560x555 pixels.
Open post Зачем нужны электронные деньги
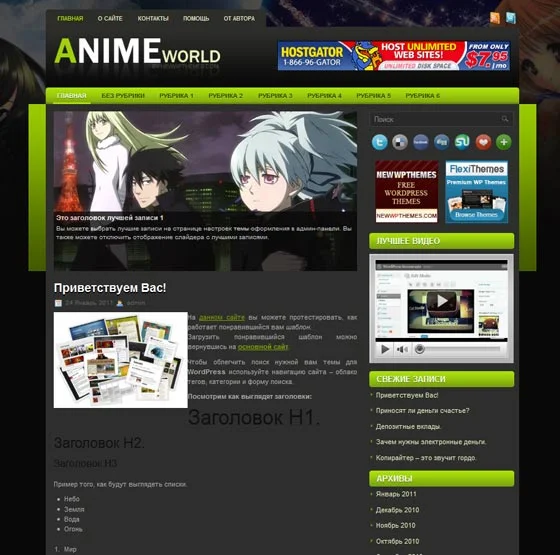point(431,442)
